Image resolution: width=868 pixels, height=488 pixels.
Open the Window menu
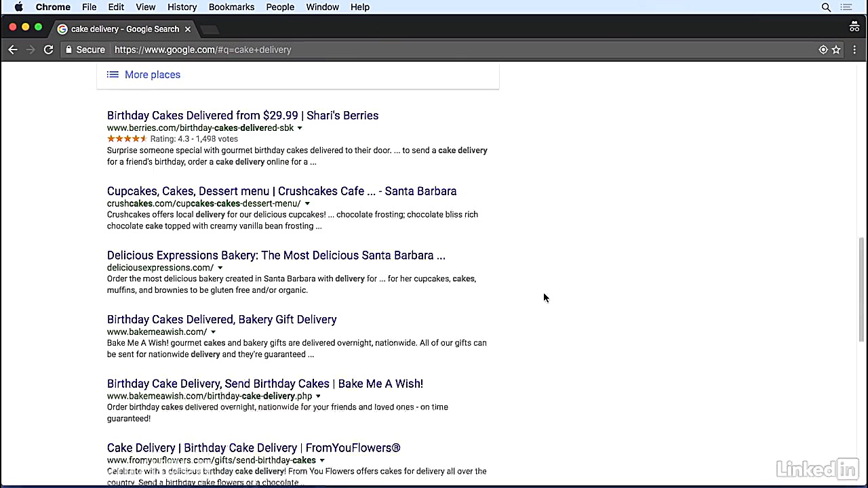(x=322, y=7)
